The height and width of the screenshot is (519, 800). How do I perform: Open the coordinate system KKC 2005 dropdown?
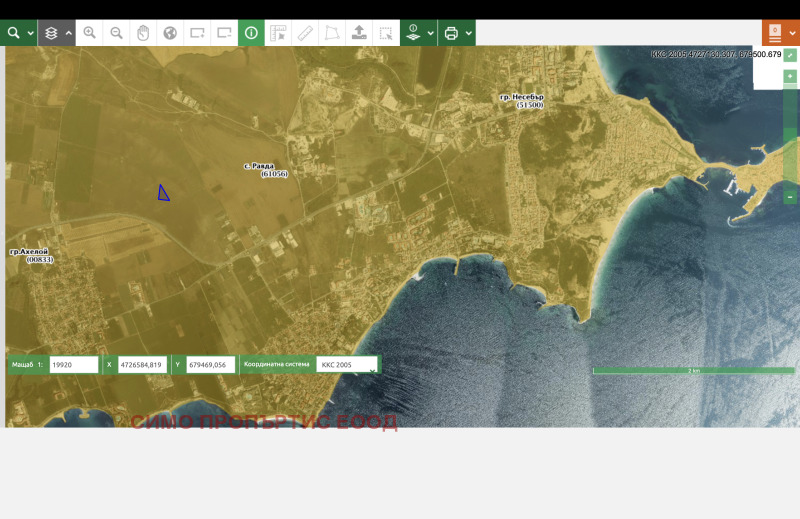347,365
